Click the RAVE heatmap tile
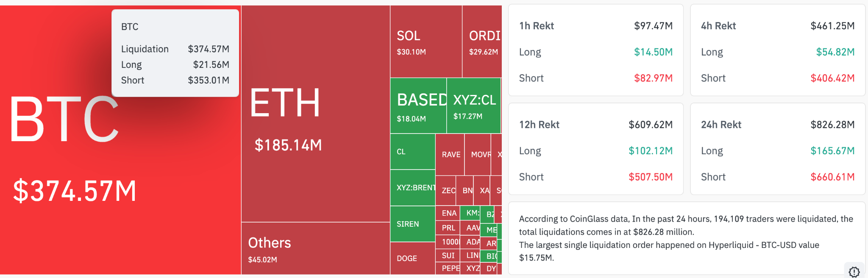This screenshot has width=868, height=278. tap(450, 155)
